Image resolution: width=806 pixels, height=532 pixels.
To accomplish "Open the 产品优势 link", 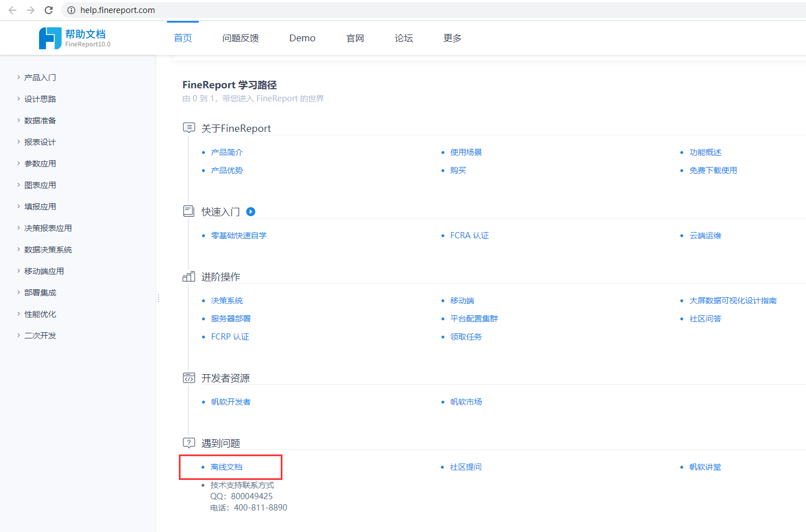I will tap(227, 170).
